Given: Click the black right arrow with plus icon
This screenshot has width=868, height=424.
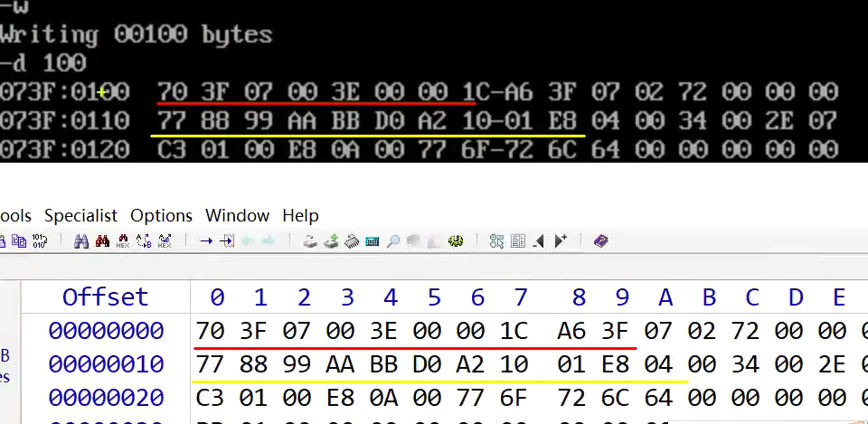Looking at the screenshot, I should click(x=561, y=241).
